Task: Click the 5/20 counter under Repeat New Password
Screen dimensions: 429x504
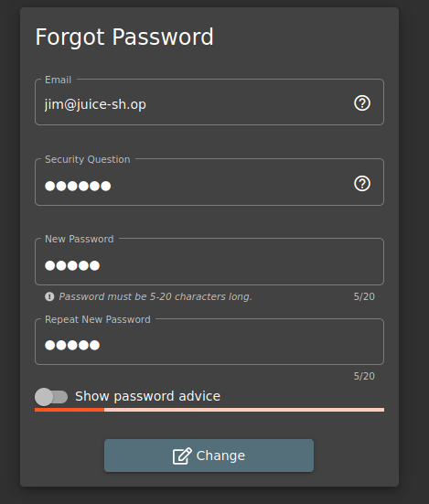Action: (364, 376)
